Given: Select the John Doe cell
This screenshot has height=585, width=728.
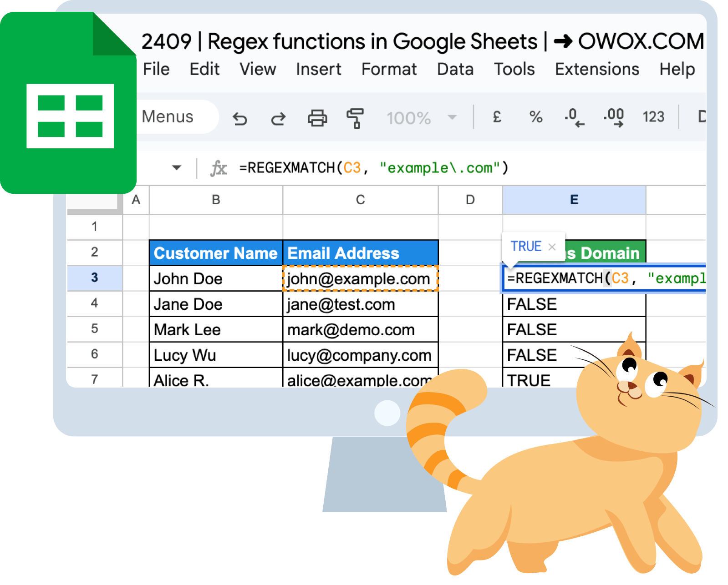Looking at the screenshot, I should pos(216,278).
